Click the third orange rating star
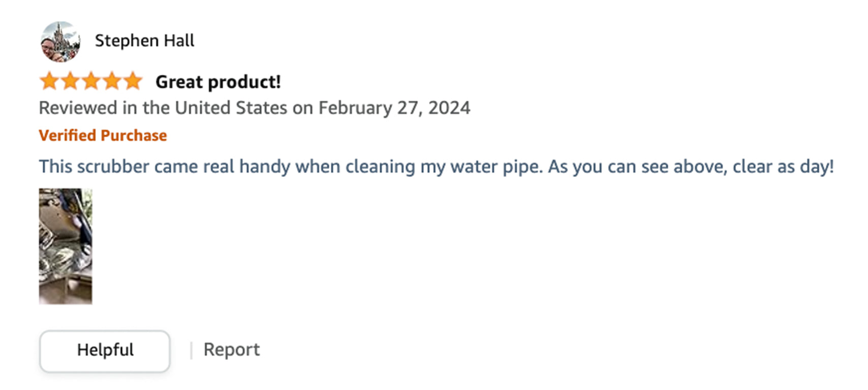The height and width of the screenshot is (390, 868). click(x=91, y=81)
